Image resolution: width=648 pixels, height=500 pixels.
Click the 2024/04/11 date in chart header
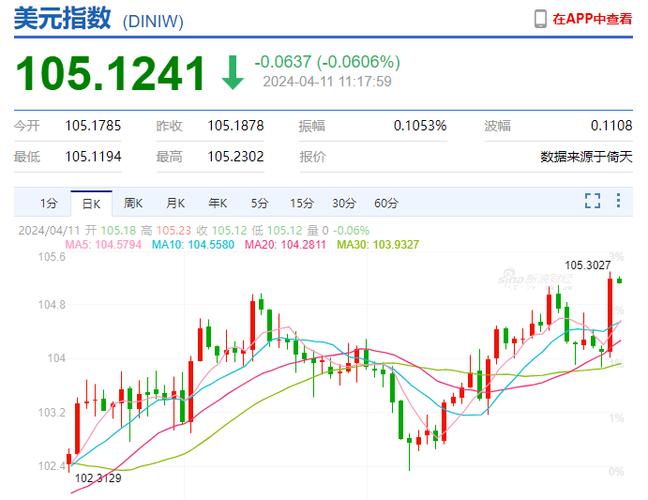(x=50, y=231)
